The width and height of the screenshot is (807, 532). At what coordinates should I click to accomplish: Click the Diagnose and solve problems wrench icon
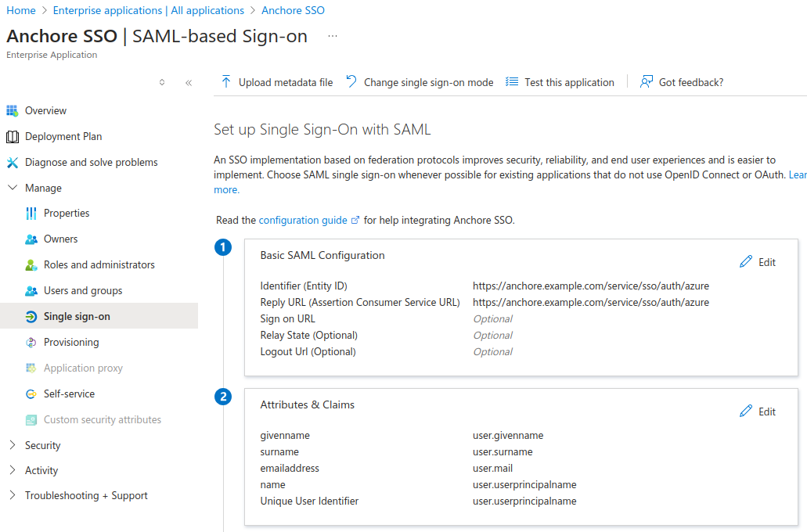[x=12, y=163]
